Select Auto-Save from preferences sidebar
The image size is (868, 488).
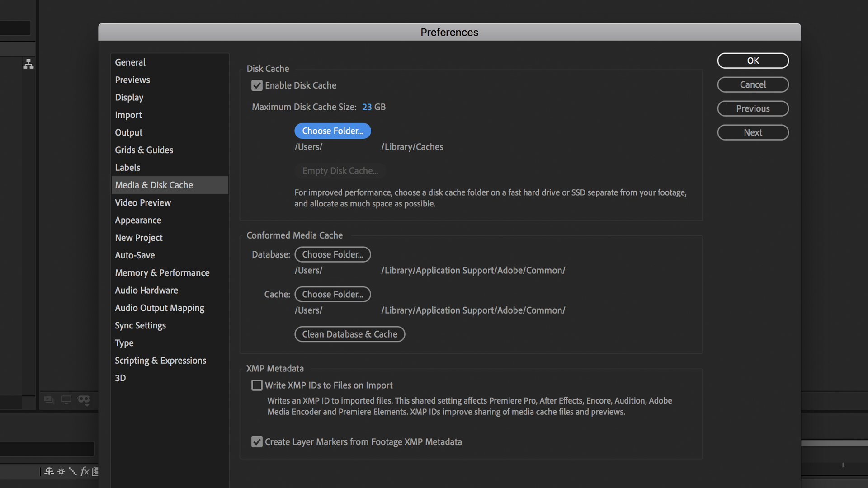(x=135, y=255)
